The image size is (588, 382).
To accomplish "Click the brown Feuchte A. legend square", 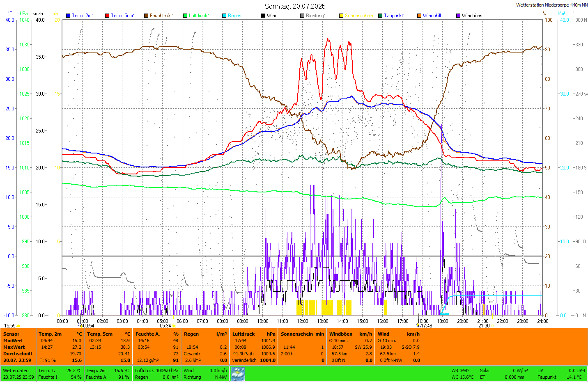I will tap(146, 16).
